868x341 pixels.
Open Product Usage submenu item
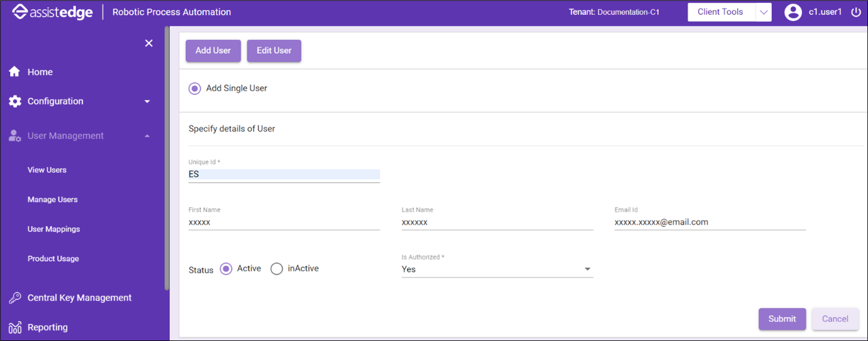click(53, 258)
